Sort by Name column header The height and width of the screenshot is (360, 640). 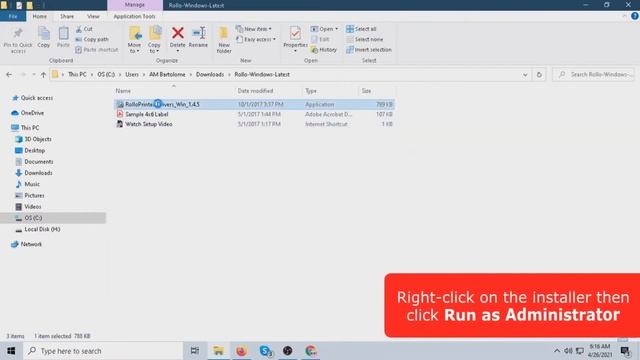click(123, 91)
